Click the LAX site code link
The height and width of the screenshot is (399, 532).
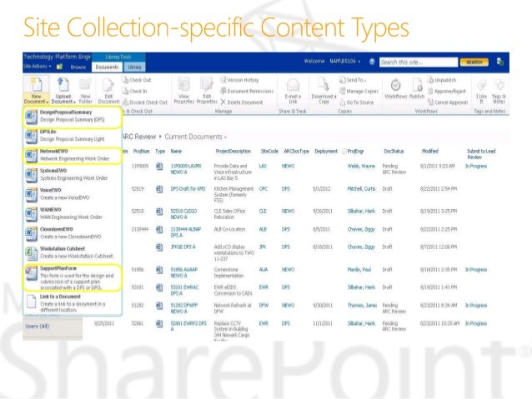(x=263, y=166)
